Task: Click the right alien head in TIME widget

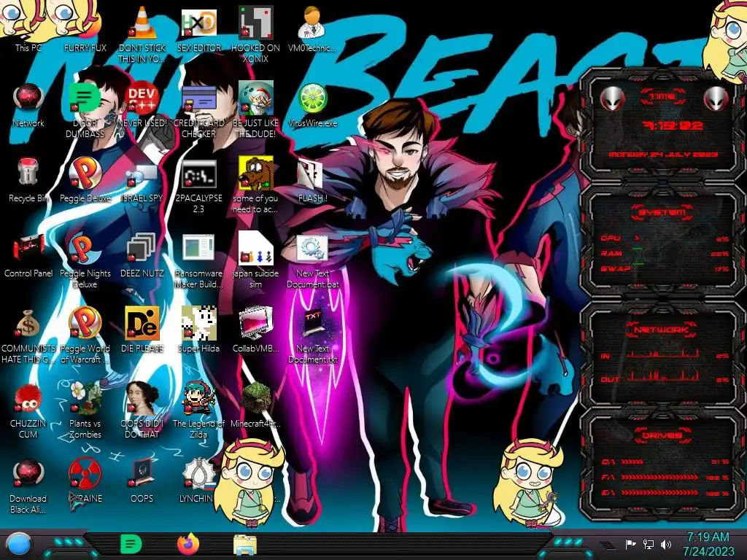Action: (x=716, y=99)
